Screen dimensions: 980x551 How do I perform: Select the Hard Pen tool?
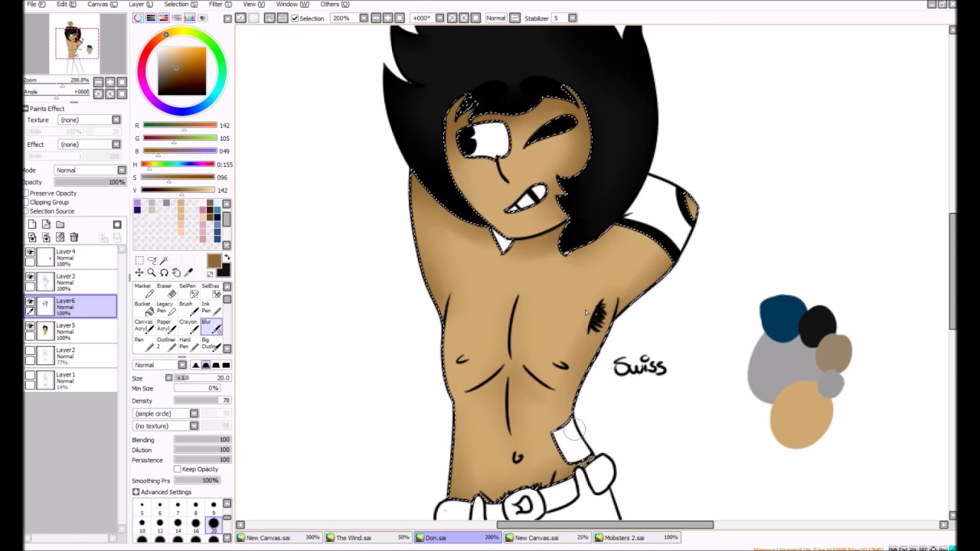(188, 344)
